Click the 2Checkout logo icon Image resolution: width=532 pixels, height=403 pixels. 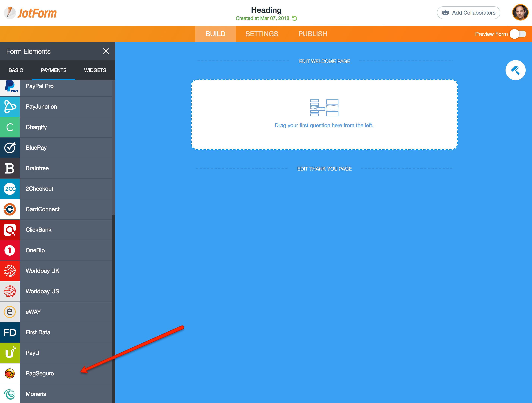[10, 189]
